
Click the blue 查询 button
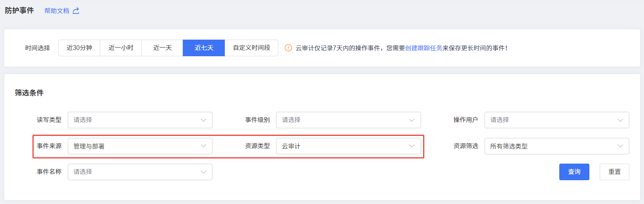tap(574, 172)
